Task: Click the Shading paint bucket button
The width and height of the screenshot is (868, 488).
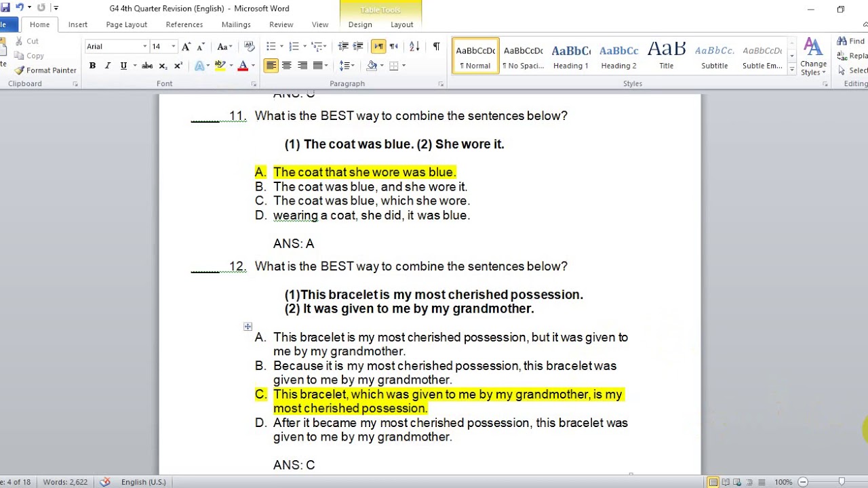Action: 372,66
